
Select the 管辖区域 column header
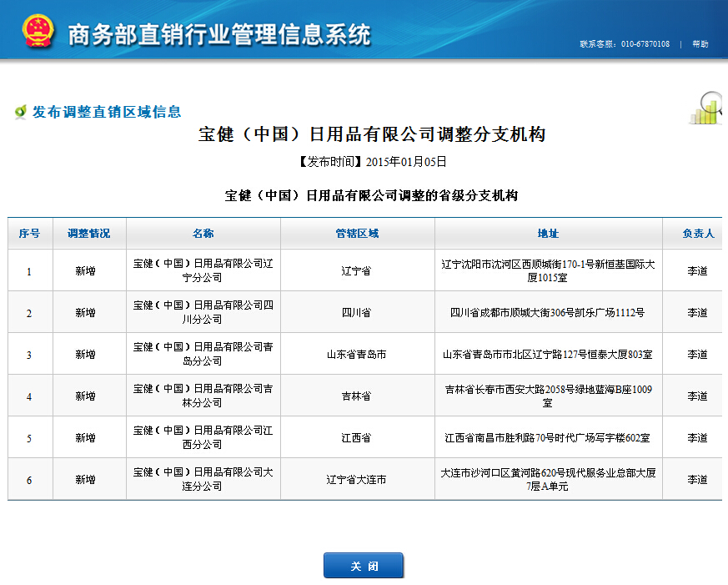tap(357, 234)
